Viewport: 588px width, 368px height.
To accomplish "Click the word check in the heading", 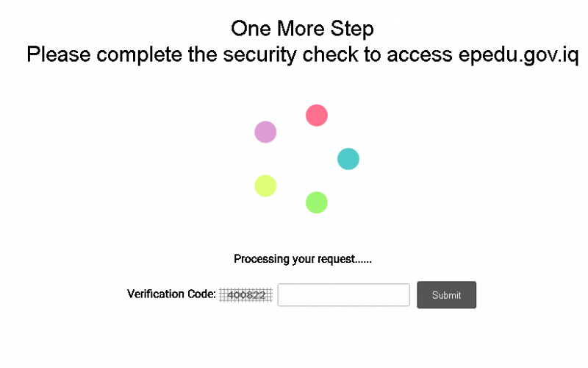I will coord(330,54).
